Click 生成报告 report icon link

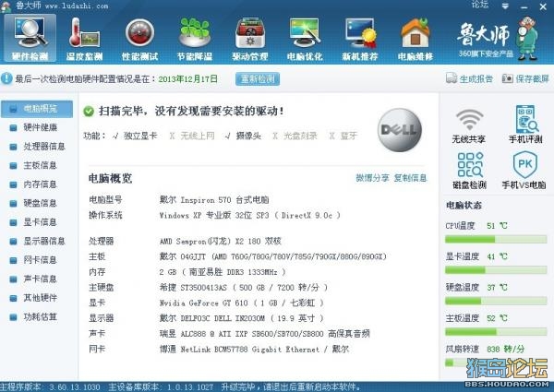click(469, 78)
